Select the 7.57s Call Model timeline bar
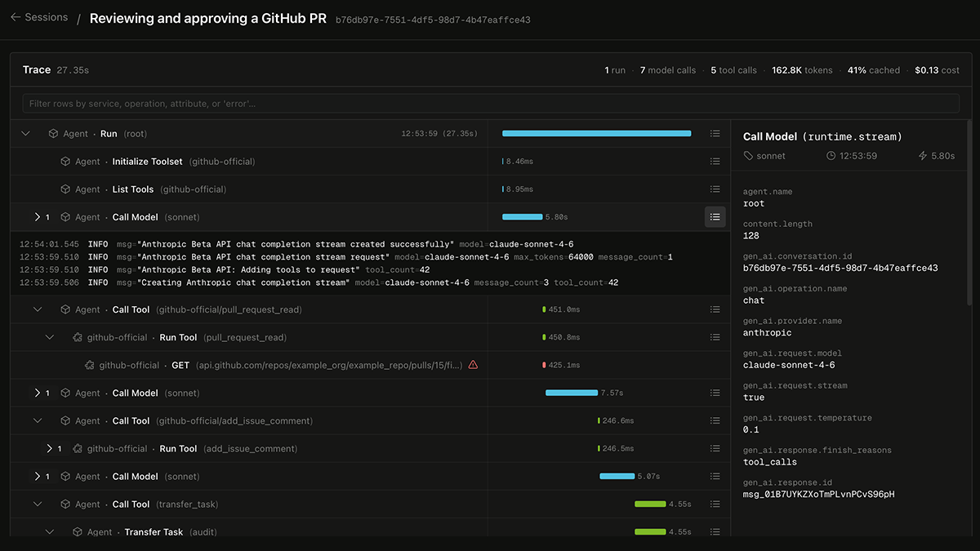This screenshot has width=980, height=551. coord(572,393)
